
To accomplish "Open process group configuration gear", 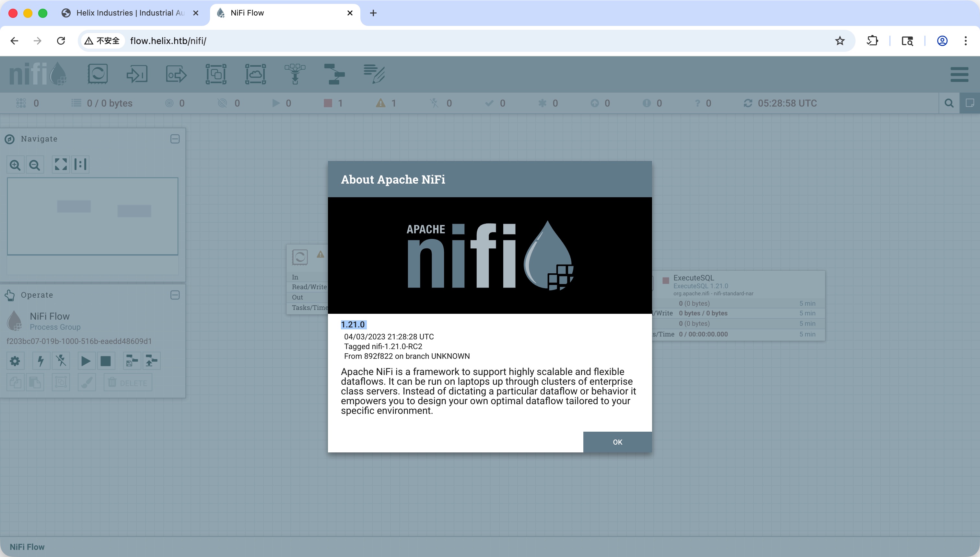I will click(x=15, y=361).
